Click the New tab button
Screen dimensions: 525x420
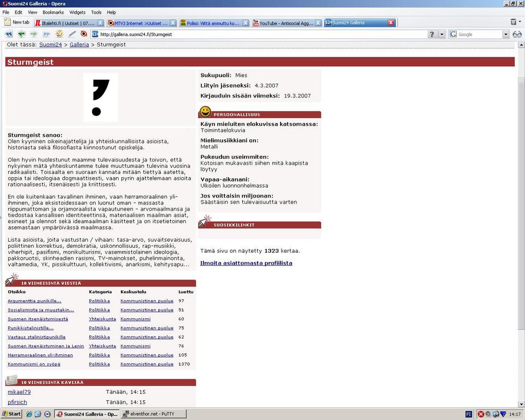(16, 22)
